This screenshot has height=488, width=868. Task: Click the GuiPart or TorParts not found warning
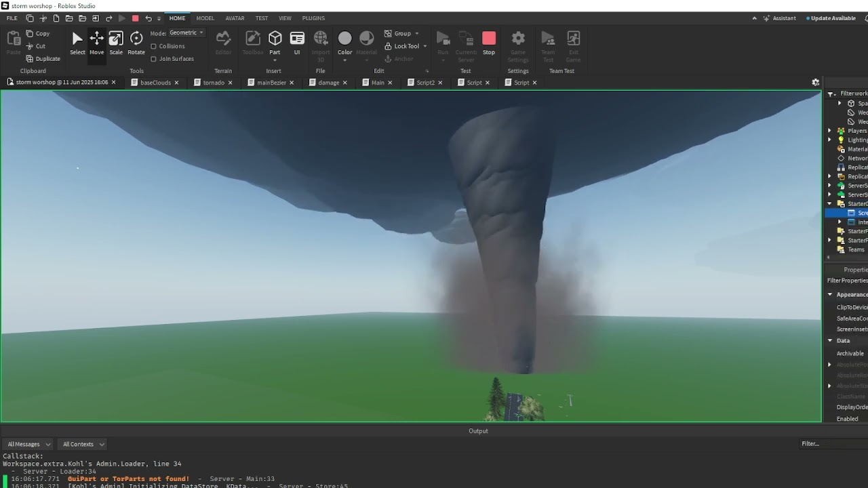(x=128, y=479)
